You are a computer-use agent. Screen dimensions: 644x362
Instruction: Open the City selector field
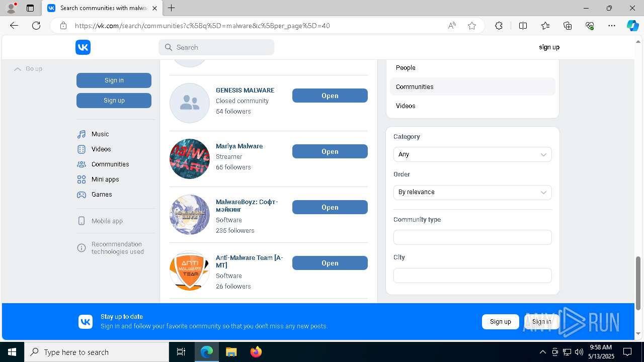click(472, 275)
